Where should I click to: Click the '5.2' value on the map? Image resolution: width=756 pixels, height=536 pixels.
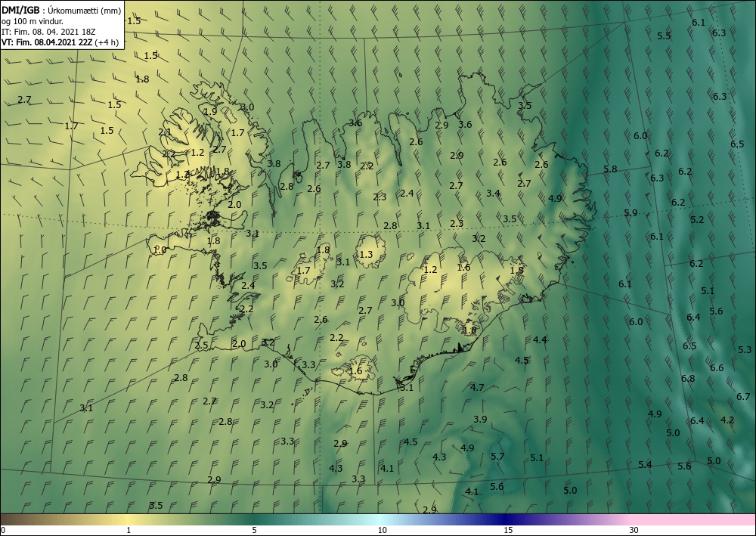[697, 220]
